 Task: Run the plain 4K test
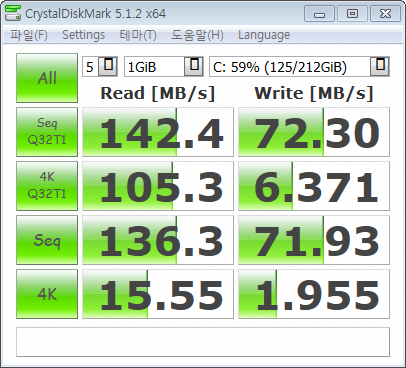(x=47, y=294)
